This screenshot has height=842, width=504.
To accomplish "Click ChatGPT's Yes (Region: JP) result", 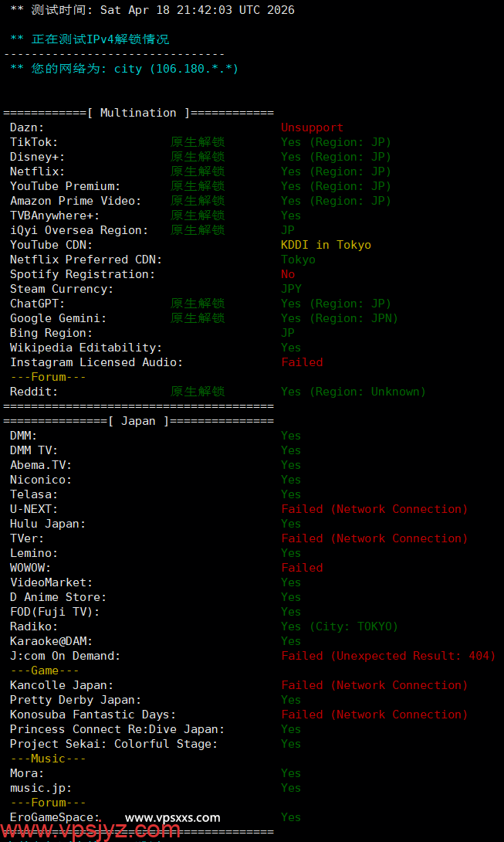I will pyautogui.click(x=336, y=304).
